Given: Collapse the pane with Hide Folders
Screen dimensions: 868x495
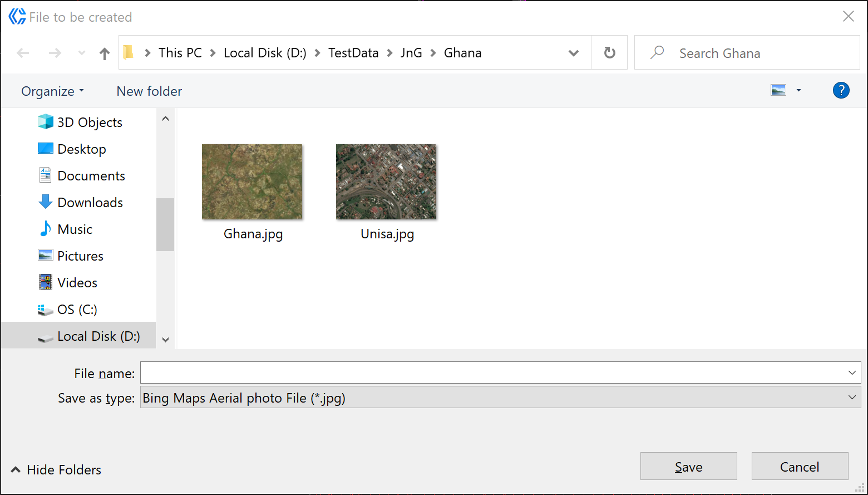Looking at the screenshot, I should pos(56,470).
